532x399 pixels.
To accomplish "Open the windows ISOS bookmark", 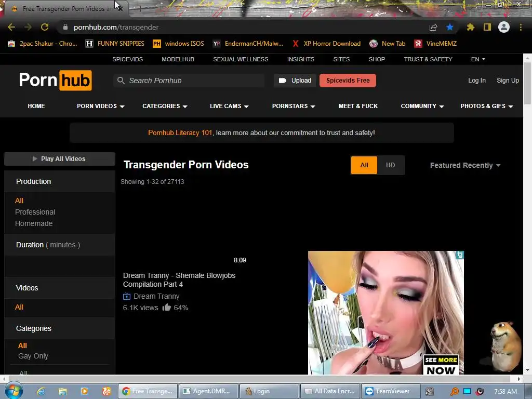I will click(179, 44).
